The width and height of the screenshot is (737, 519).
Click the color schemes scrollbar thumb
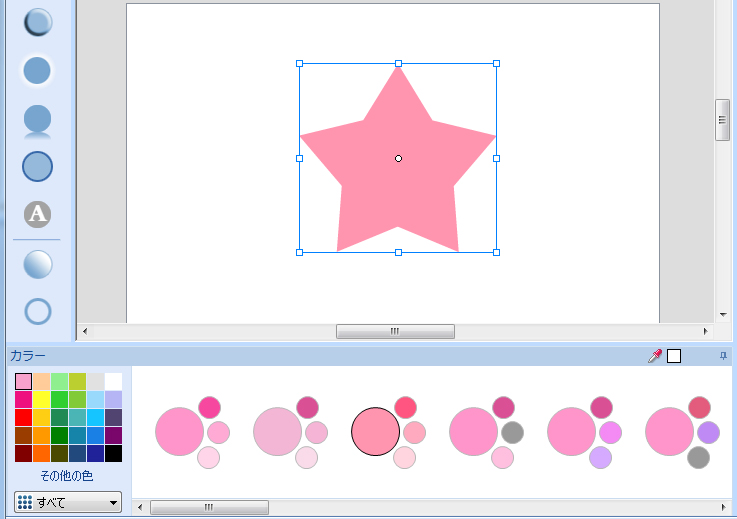(x=209, y=507)
